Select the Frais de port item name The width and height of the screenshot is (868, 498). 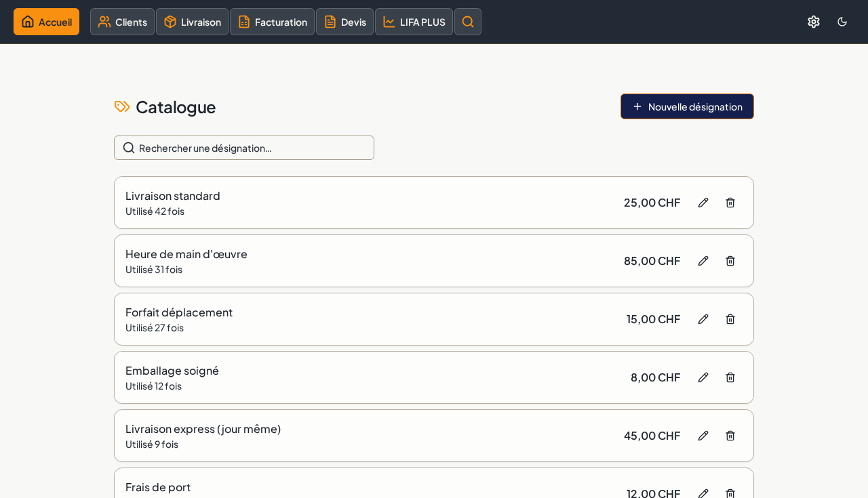[x=158, y=486]
